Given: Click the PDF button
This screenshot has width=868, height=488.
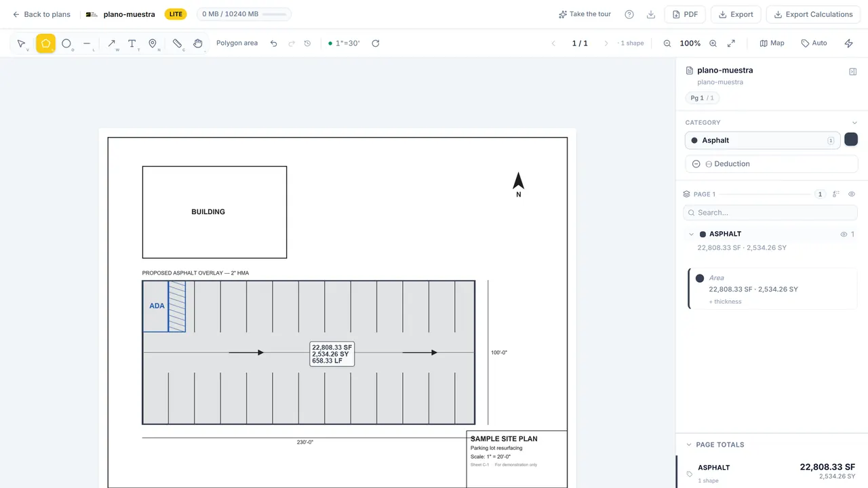Looking at the screenshot, I should (x=685, y=14).
